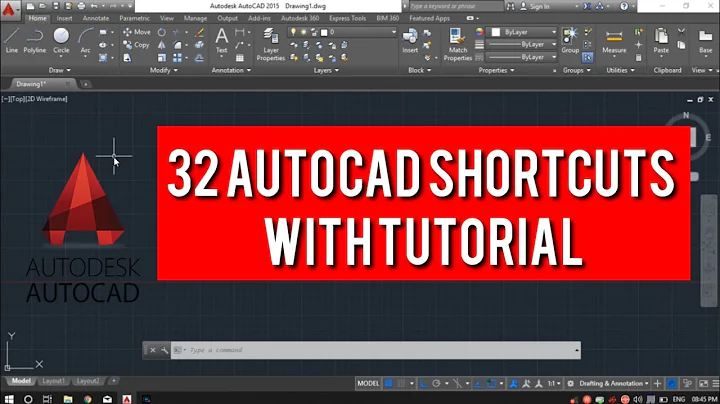Select the Rotate tool icon
The image size is (720, 404).
(162, 33)
